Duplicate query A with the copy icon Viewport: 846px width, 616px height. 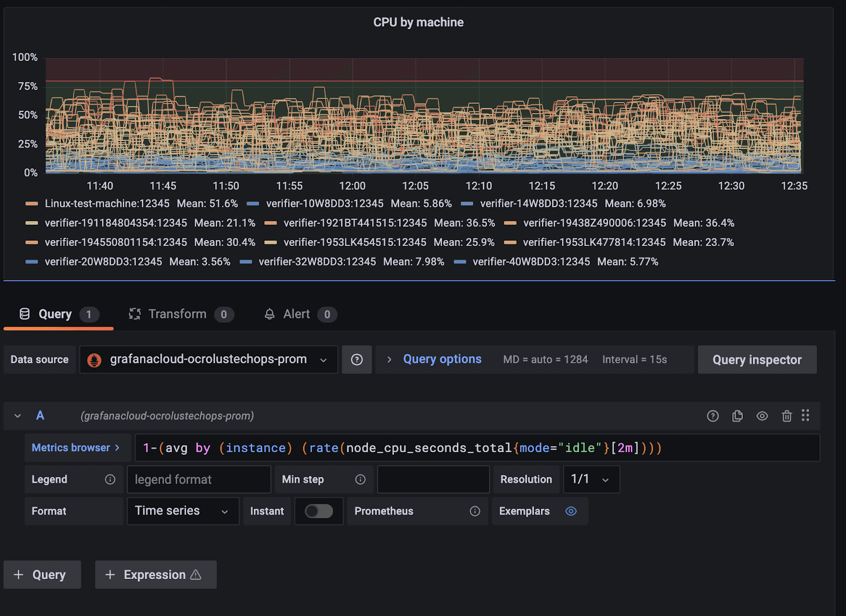tap(737, 416)
